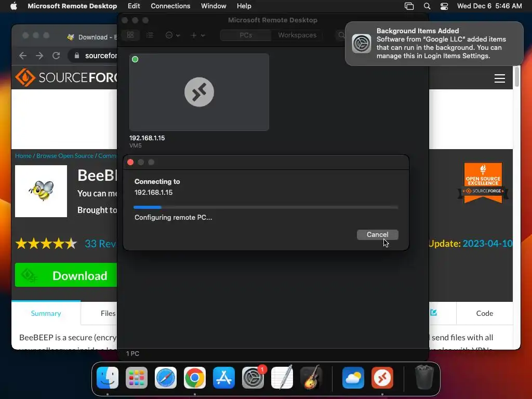
Task: Open Finder from the Dock
Action: (108, 378)
